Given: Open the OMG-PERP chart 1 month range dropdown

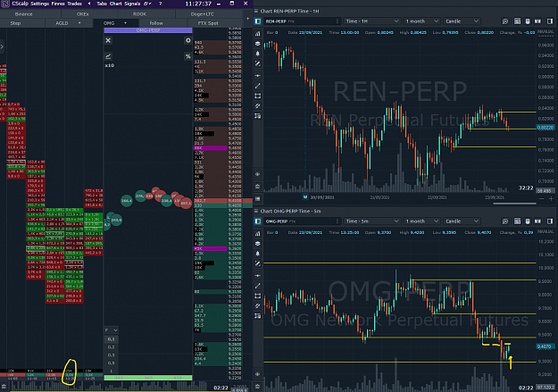Looking at the screenshot, I should [422, 221].
